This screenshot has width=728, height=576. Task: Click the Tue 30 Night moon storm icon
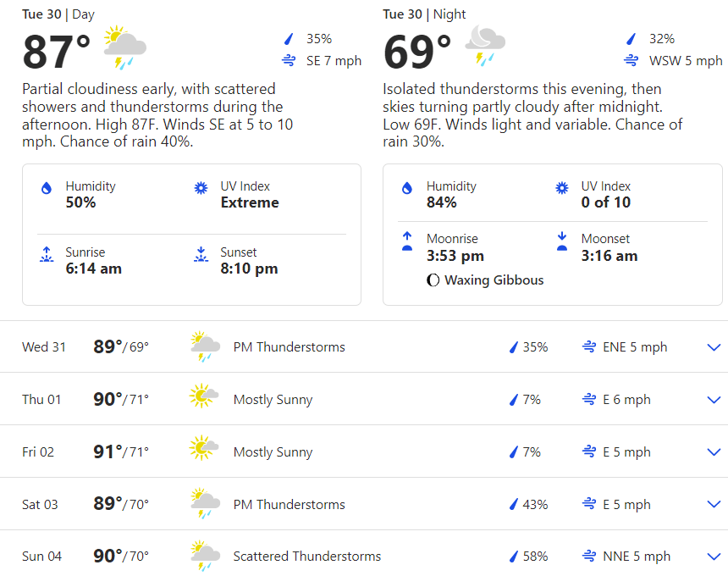point(485,46)
